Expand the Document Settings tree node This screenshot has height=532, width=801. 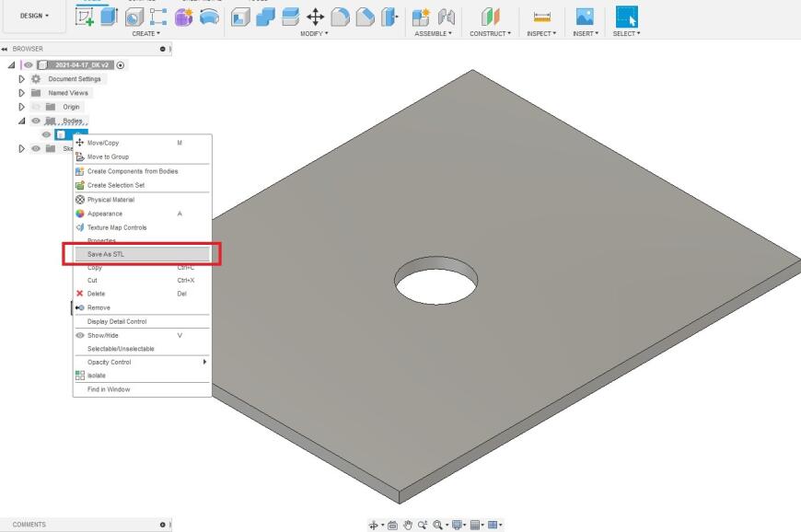21,79
